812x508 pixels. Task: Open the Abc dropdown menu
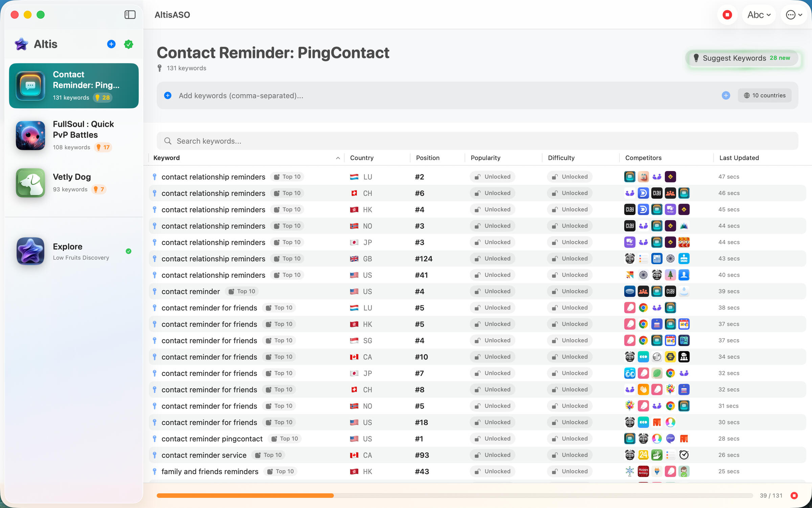pyautogui.click(x=759, y=15)
